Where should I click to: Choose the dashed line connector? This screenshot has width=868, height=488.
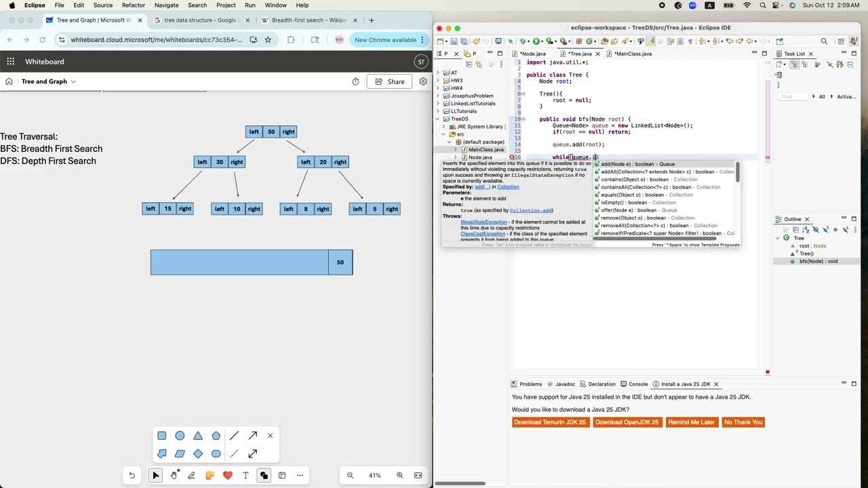(234, 453)
